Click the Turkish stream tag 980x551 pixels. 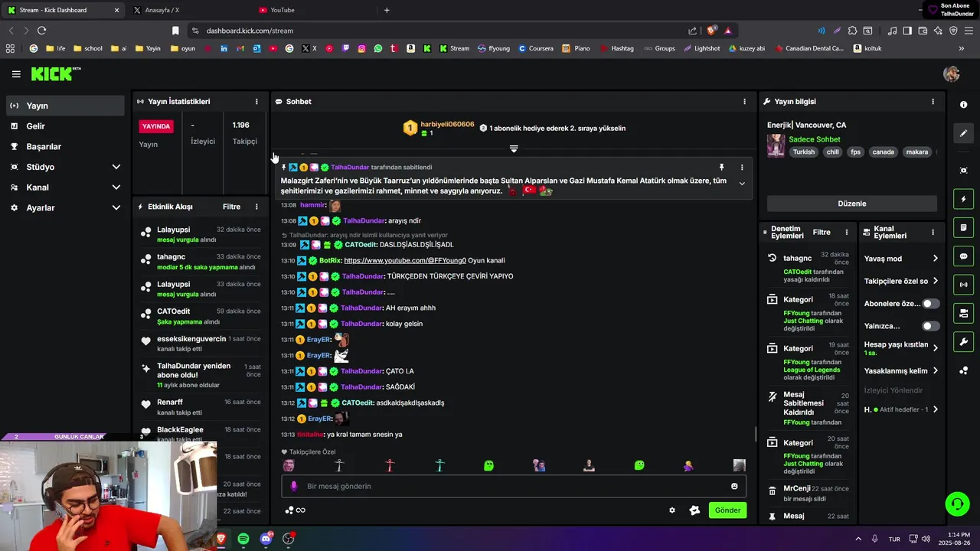[804, 152]
